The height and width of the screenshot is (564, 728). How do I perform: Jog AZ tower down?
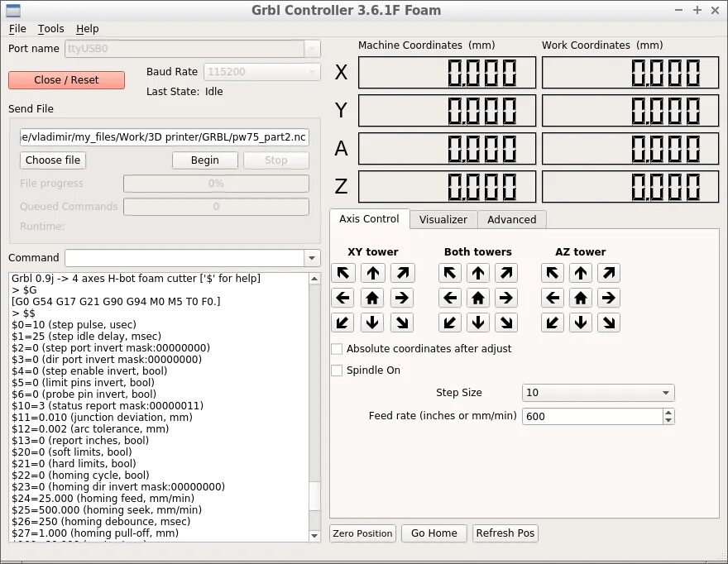pos(581,323)
